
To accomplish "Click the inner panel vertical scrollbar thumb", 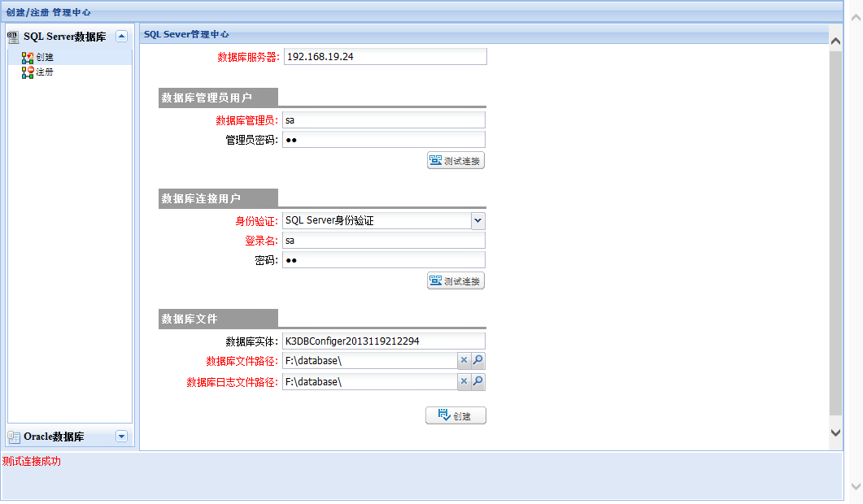I will pos(835,233).
